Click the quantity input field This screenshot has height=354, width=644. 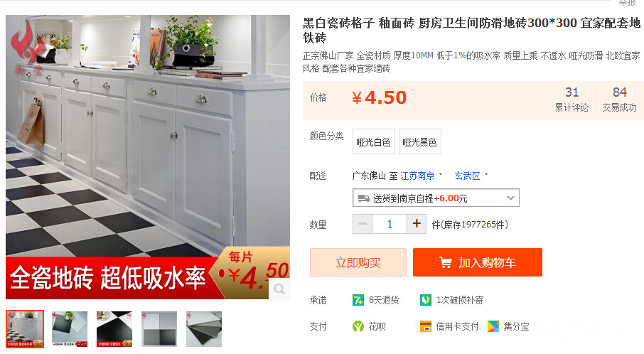click(390, 224)
